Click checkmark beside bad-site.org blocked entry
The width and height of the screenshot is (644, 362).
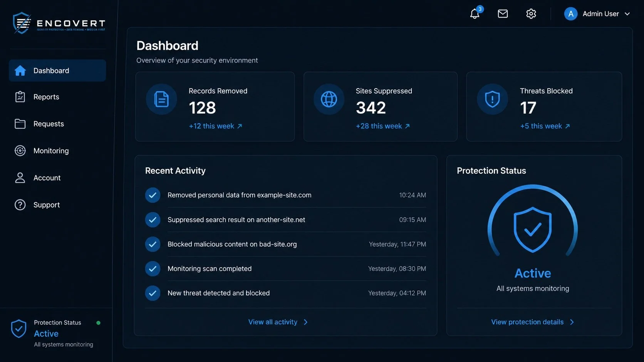(x=153, y=244)
